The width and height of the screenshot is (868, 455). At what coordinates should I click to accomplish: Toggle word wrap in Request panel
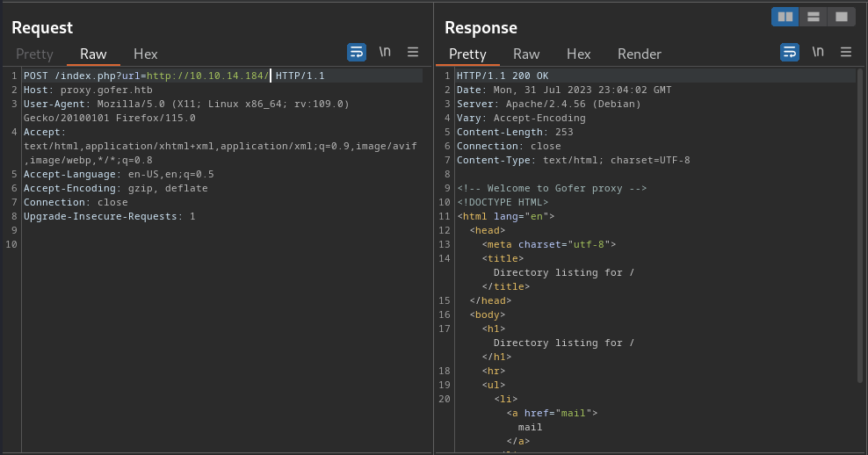(357, 52)
